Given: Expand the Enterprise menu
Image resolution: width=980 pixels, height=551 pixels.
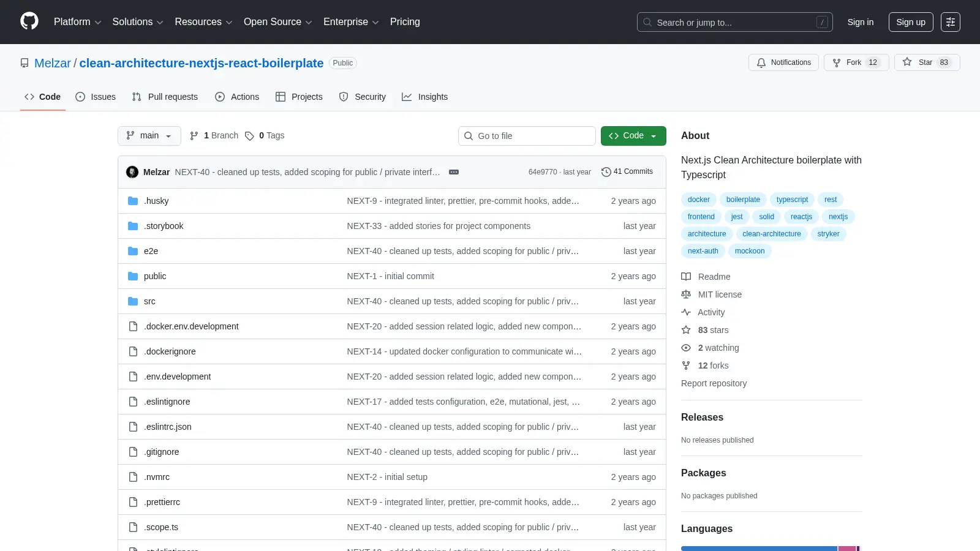Looking at the screenshot, I should pyautogui.click(x=351, y=22).
